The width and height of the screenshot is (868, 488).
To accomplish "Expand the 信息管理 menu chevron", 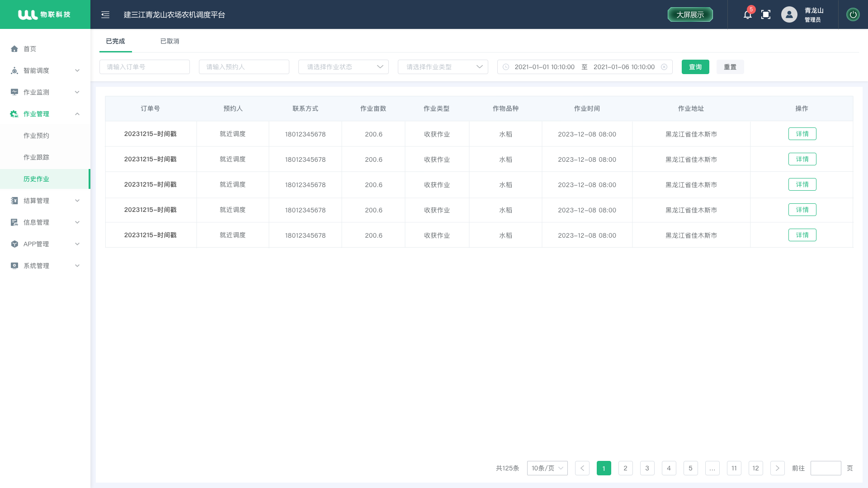I will pyautogui.click(x=77, y=222).
